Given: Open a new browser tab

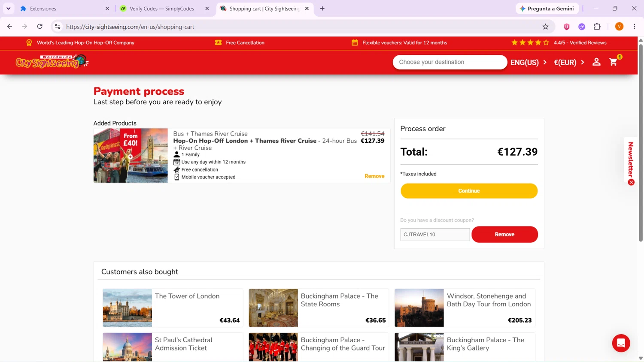Looking at the screenshot, I should (x=322, y=9).
